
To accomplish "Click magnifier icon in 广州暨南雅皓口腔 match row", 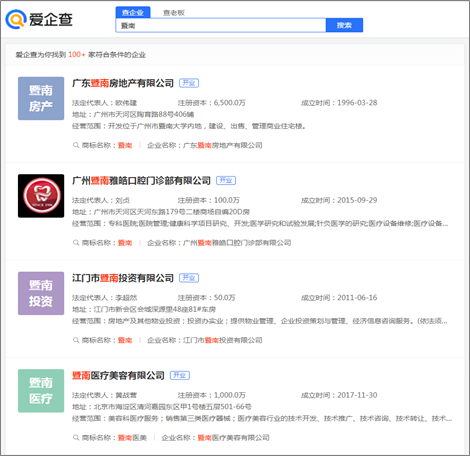I will point(76,243).
